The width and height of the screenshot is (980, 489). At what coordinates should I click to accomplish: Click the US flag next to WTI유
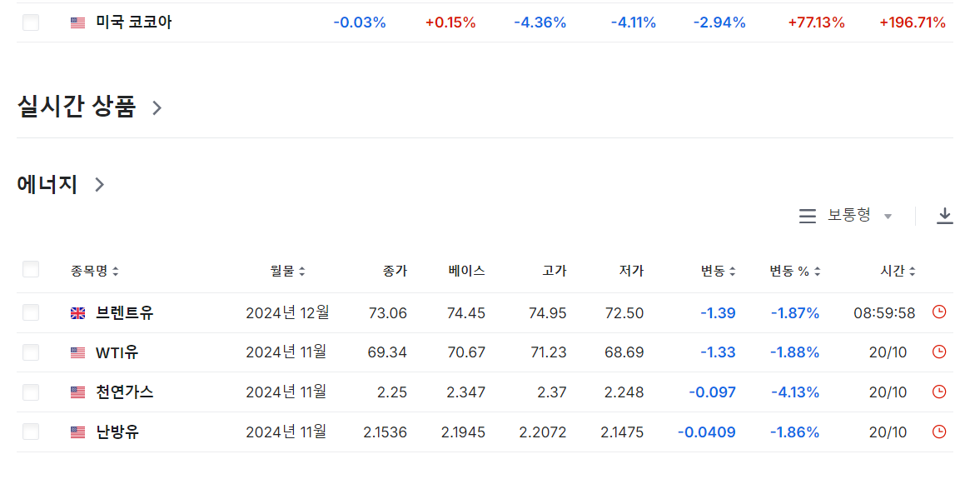coord(77,352)
